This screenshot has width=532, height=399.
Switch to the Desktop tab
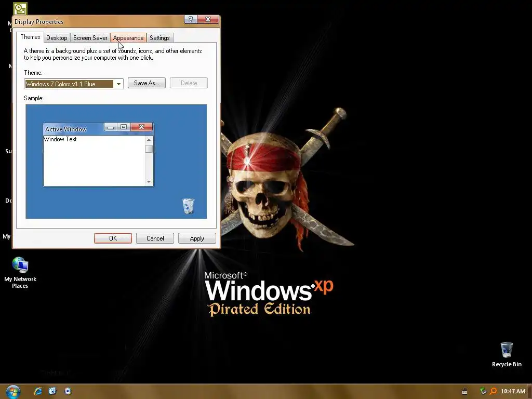[57, 37]
